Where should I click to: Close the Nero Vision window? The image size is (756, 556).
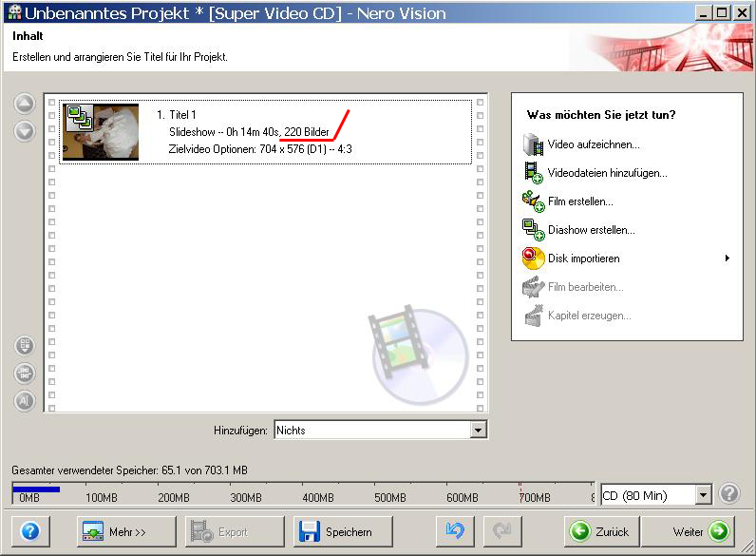point(742,12)
